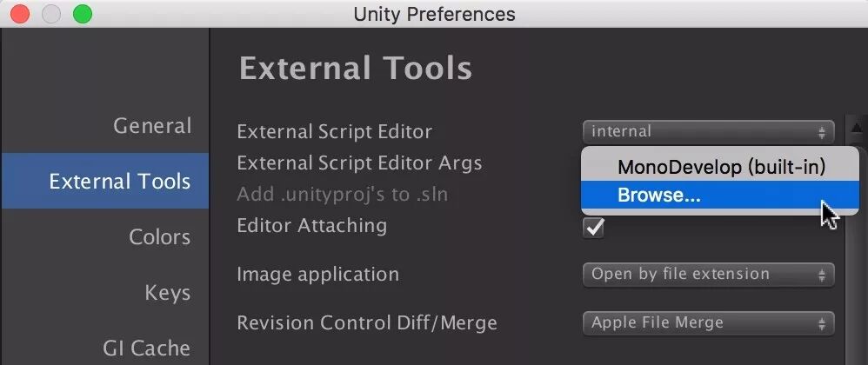Open the GI Cache section
Viewport: 868px width, 365px height.
[146, 348]
